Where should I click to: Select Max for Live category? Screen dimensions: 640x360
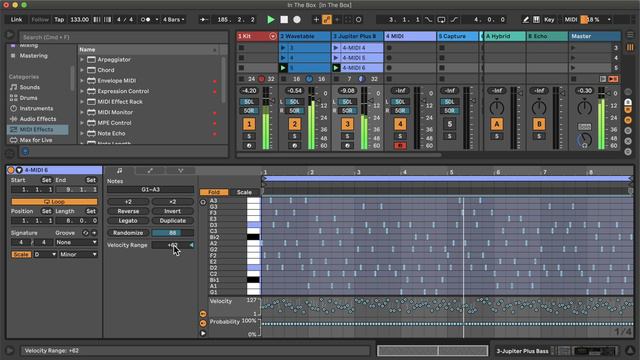(36, 140)
